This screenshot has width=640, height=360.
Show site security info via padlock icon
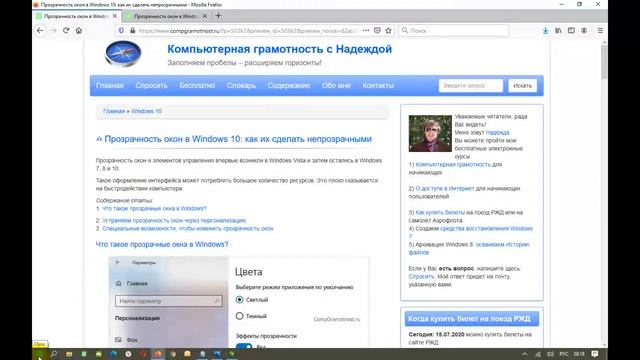coord(132,31)
